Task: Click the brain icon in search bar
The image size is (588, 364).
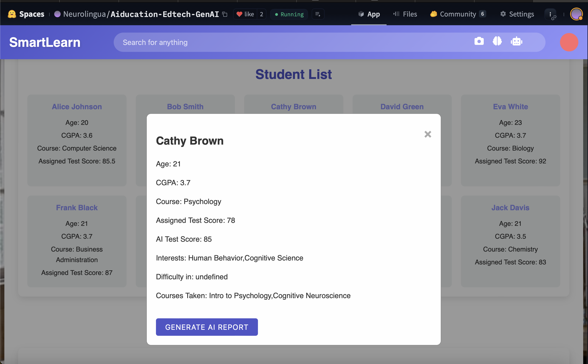Action: click(497, 41)
